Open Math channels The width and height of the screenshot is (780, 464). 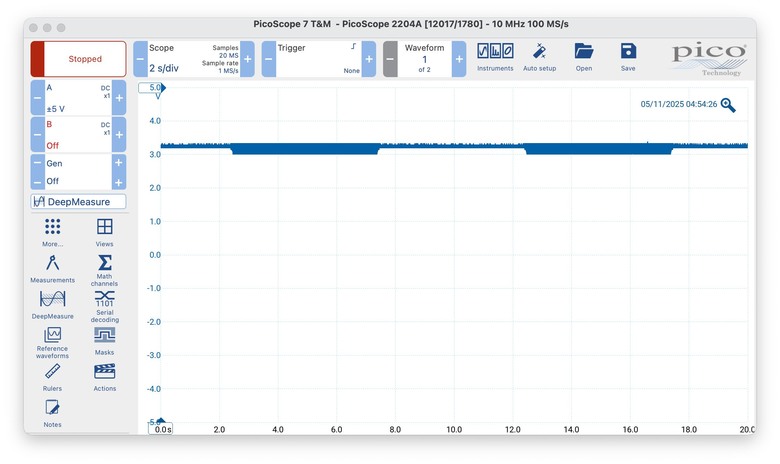click(104, 270)
